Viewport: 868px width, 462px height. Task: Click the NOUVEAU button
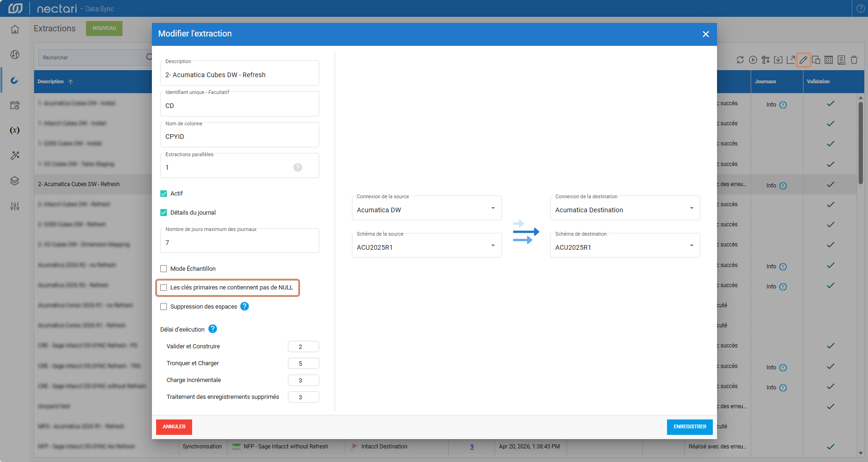[104, 29]
